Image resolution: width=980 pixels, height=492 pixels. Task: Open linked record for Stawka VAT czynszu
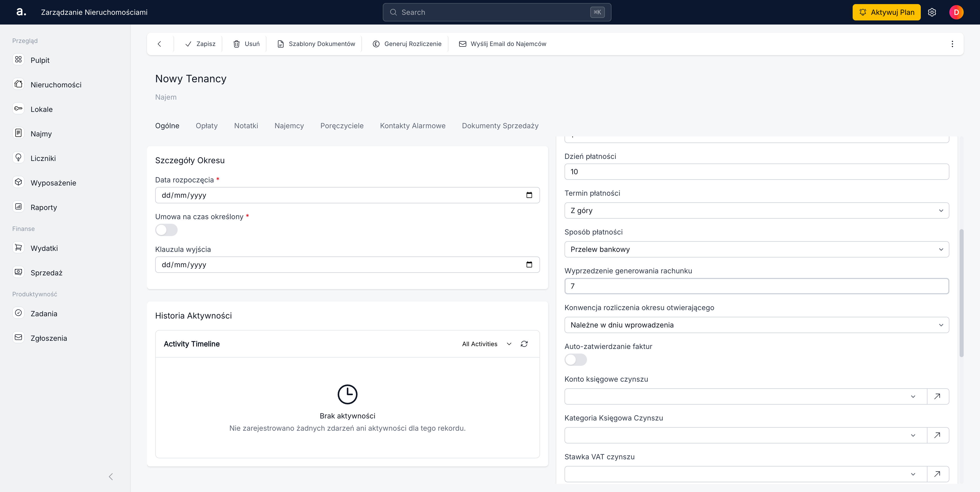(937, 474)
